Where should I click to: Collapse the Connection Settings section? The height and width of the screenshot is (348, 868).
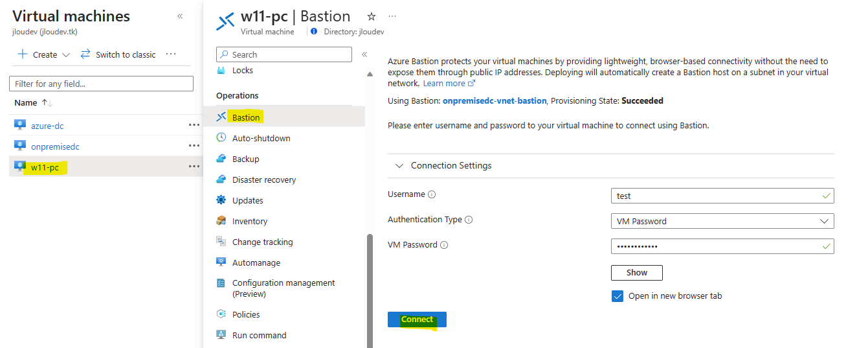click(x=399, y=166)
